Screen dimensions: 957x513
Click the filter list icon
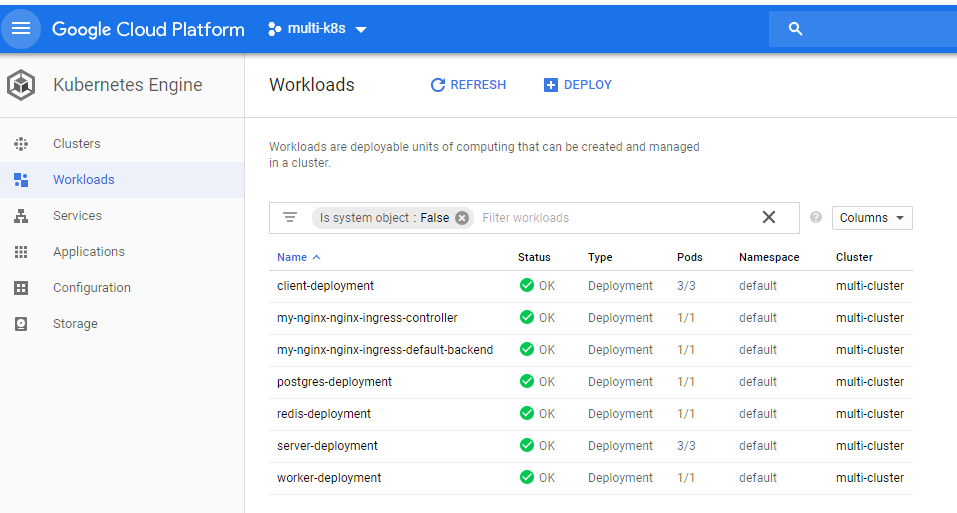coord(290,218)
